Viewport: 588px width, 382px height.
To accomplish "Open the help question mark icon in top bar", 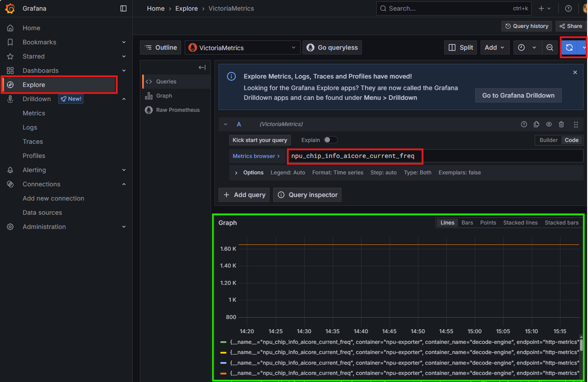I will (x=568, y=8).
